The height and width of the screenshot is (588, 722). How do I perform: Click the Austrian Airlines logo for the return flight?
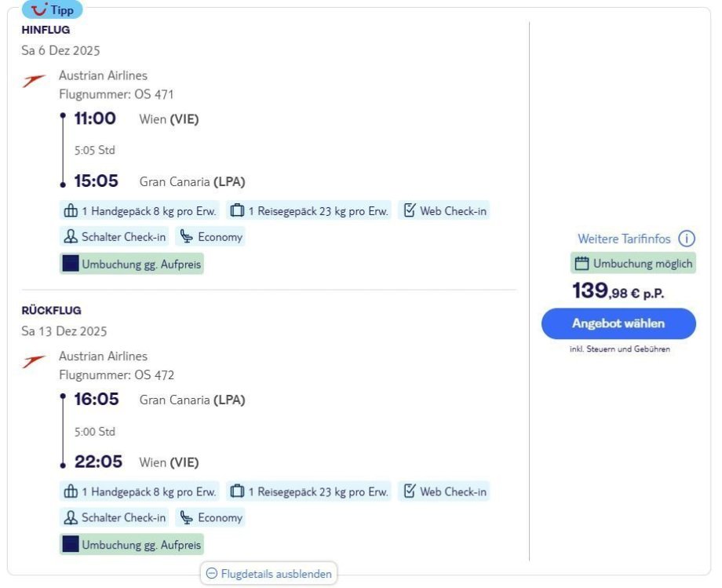34,361
